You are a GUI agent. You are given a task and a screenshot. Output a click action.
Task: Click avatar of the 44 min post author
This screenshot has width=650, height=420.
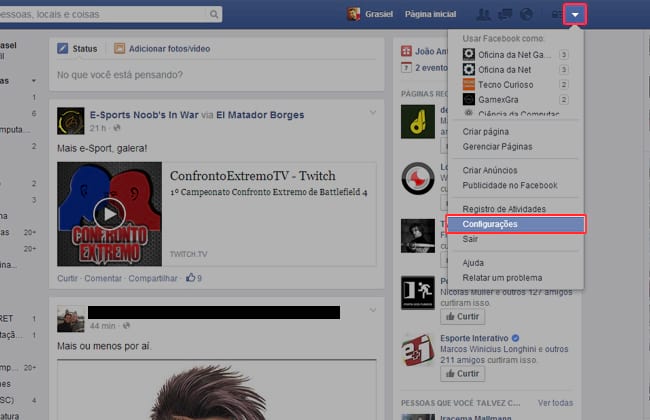point(70,319)
